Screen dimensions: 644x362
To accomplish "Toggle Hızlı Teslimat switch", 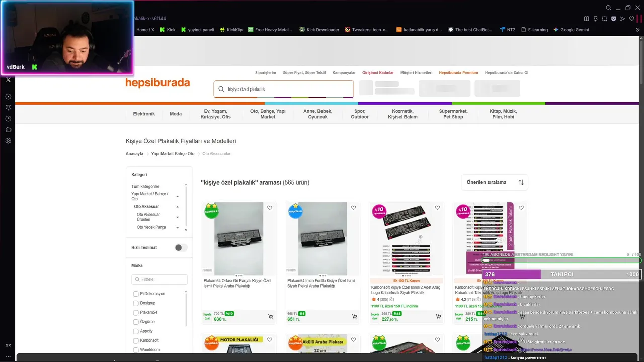I will [181, 247].
